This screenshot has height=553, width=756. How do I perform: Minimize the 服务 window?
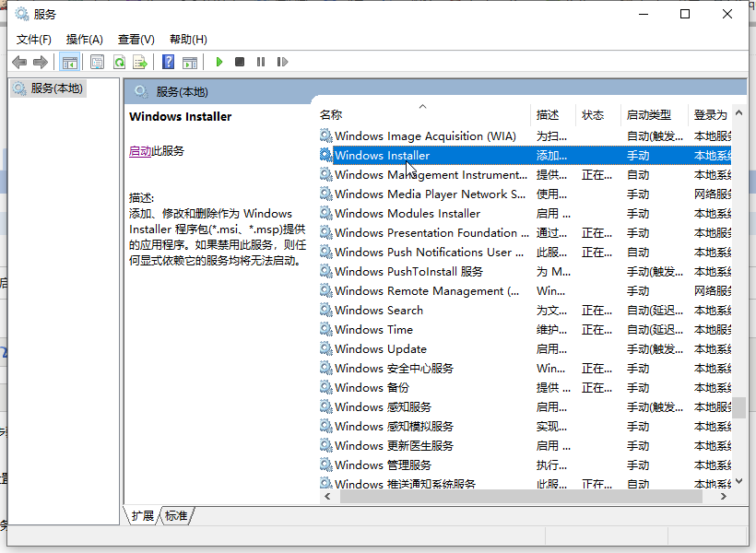tap(644, 14)
